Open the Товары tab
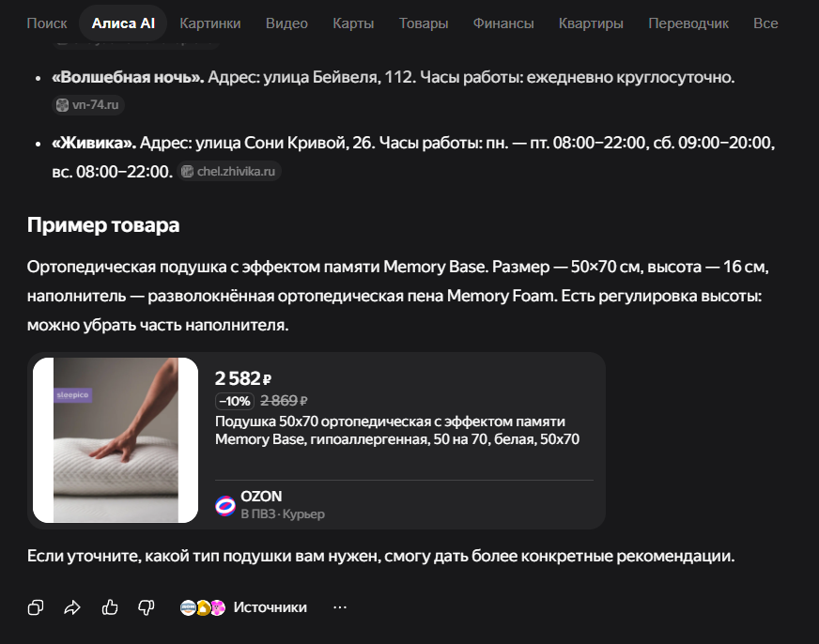The width and height of the screenshot is (819, 644). [x=424, y=23]
